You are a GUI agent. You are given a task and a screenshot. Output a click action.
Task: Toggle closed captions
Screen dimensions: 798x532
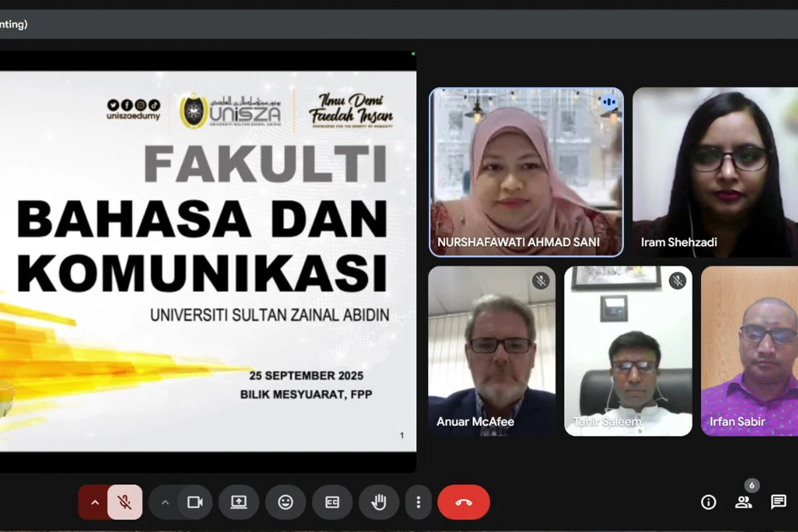[x=332, y=502]
